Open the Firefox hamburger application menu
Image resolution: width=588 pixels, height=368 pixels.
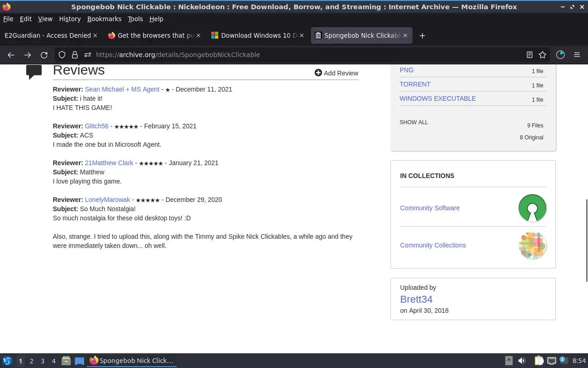coord(577,55)
